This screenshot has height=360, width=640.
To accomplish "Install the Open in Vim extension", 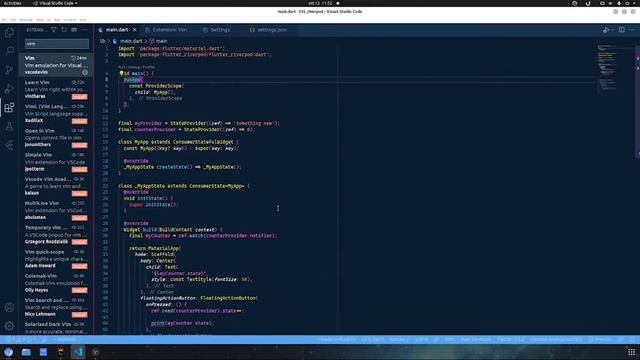I will (80, 145).
